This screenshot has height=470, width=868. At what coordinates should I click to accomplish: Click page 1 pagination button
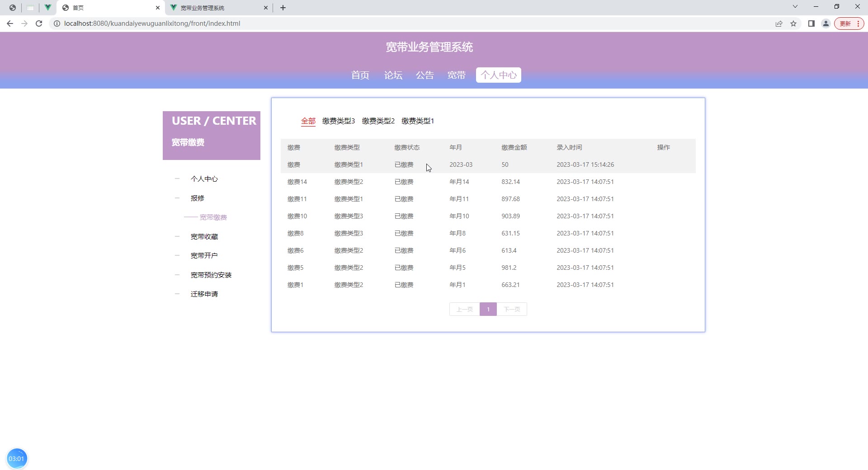click(x=488, y=309)
